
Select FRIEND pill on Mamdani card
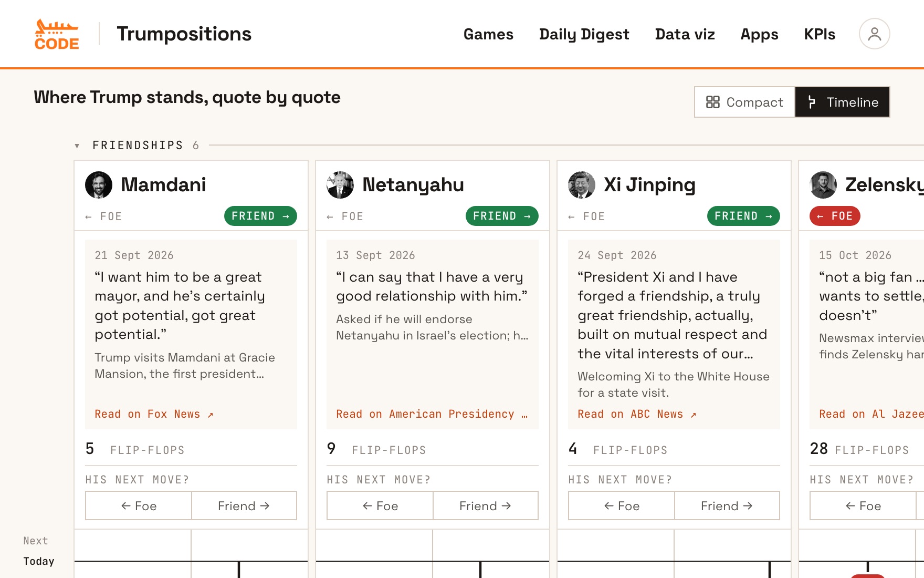[x=260, y=216]
